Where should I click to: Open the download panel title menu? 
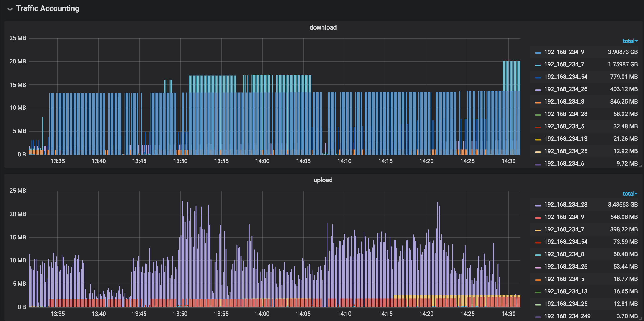tap(323, 27)
